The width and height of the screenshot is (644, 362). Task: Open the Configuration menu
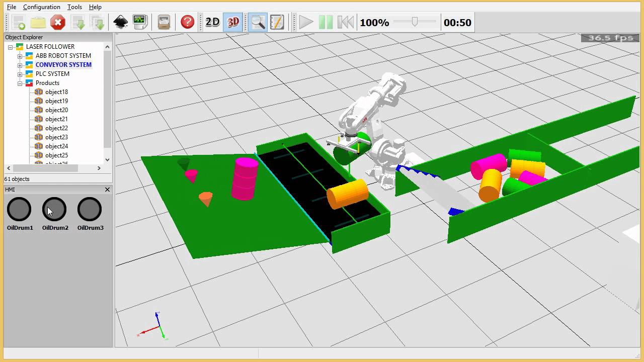click(41, 7)
